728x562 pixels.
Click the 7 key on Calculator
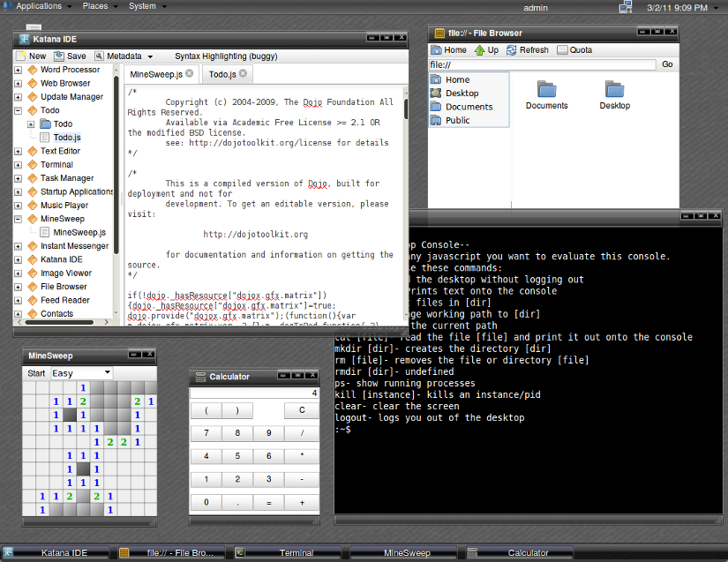[x=206, y=433]
